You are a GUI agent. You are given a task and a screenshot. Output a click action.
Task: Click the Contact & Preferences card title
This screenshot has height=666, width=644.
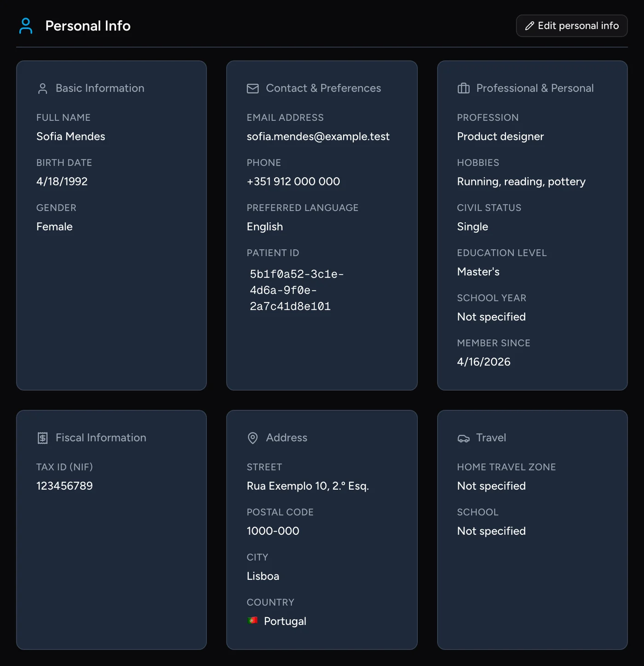click(x=323, y=88)
